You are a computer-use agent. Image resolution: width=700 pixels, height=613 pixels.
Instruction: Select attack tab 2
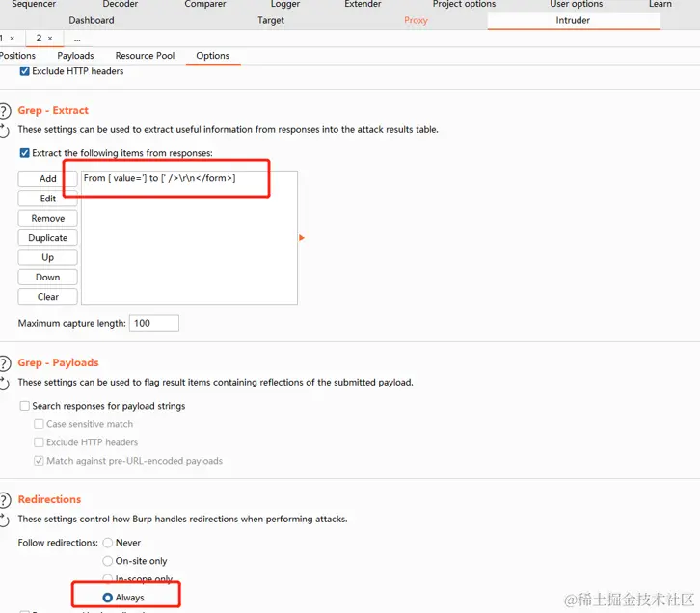tap(40, 39)
